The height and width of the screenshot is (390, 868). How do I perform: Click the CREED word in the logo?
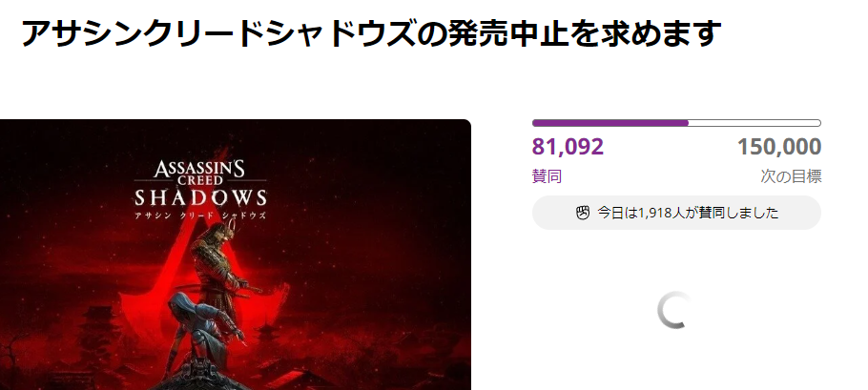200,181
